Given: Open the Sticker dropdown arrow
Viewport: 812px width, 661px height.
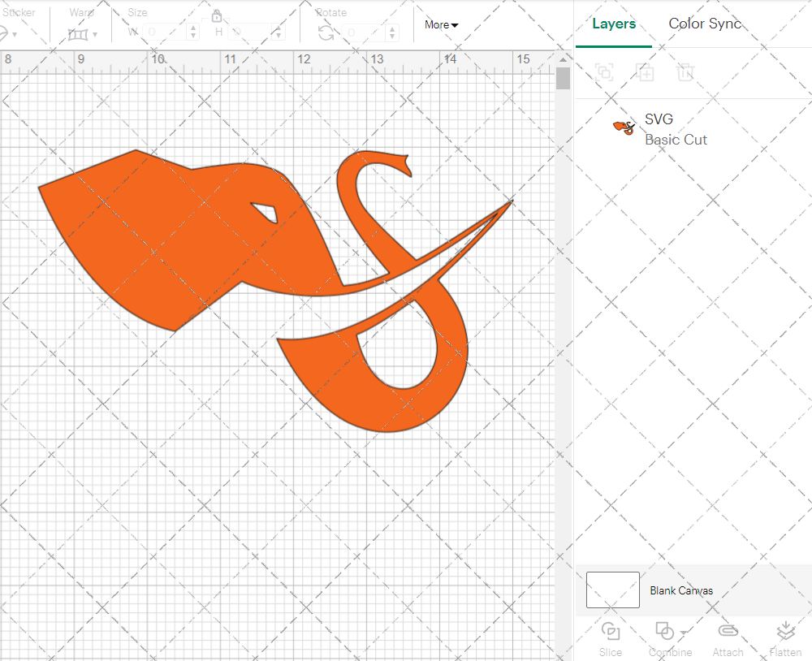Looking at the screenshot, I should pyautogui.click(x=15, y=34).
